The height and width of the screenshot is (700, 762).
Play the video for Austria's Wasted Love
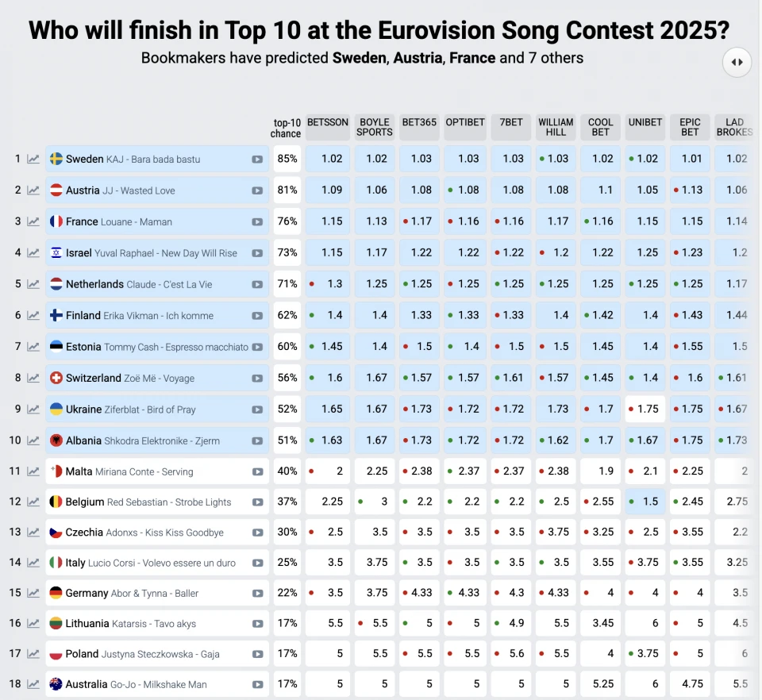[257, 191]
